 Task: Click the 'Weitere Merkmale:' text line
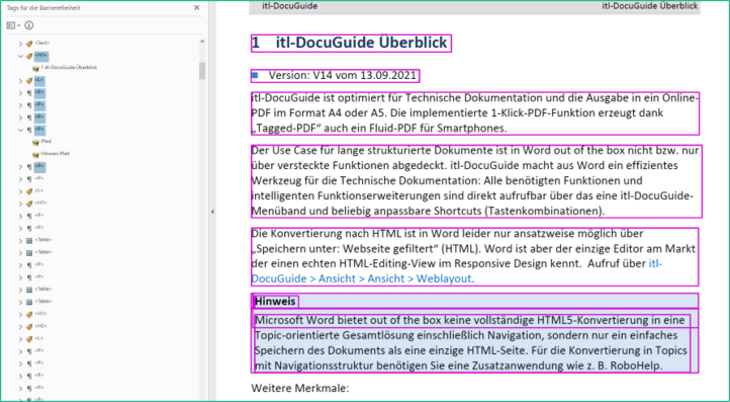point(300,388)
